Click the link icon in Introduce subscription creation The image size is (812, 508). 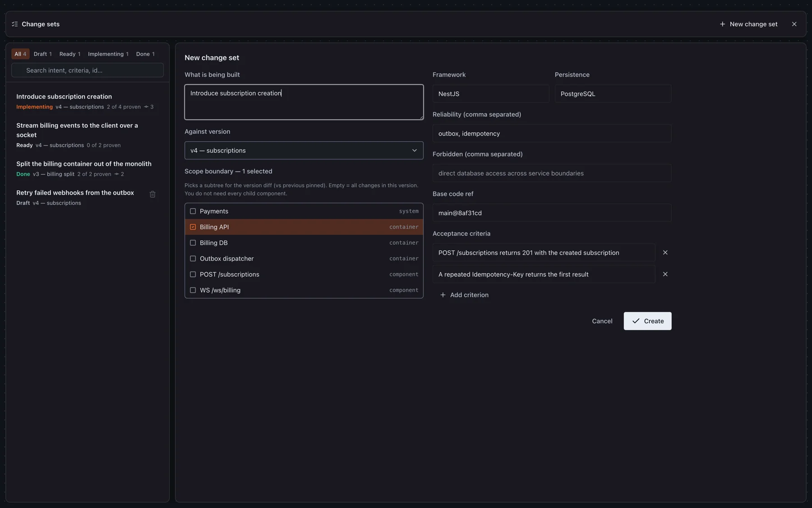(x=146, y=107)
